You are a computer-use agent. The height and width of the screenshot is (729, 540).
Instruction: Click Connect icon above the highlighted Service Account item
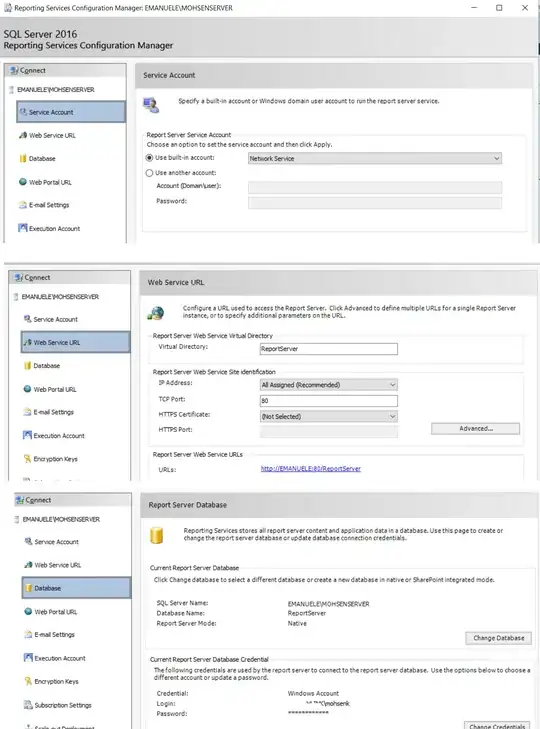pos(14,71)
